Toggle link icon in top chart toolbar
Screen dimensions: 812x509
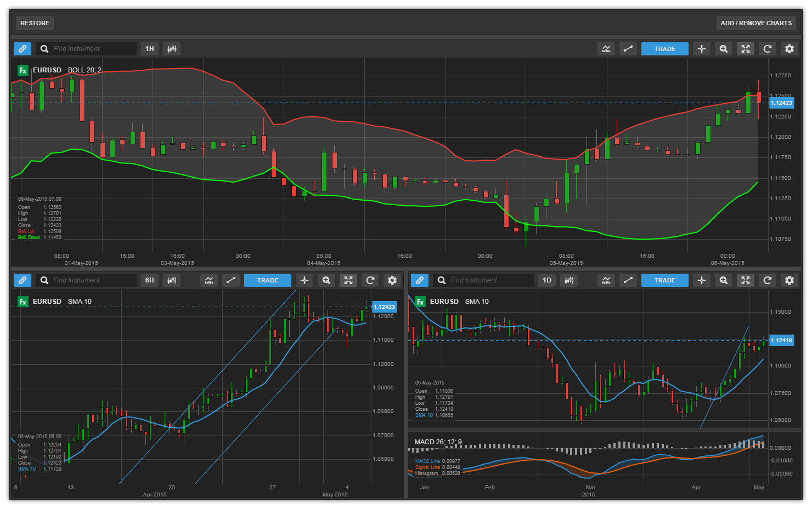tap(22, 49)
